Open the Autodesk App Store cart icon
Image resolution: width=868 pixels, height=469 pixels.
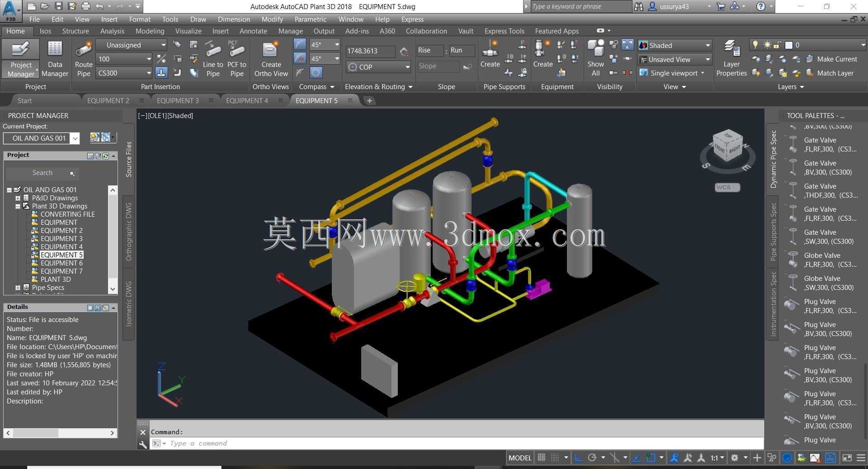721,6
